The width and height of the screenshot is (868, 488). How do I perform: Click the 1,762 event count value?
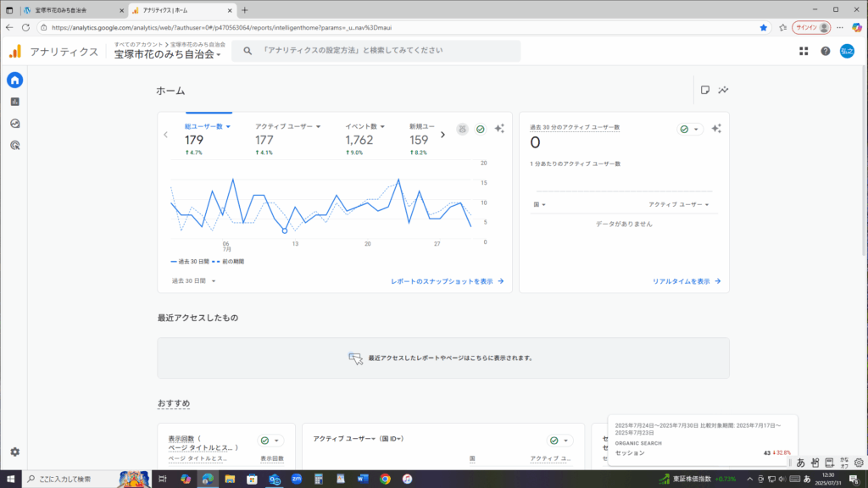tap(359, 141)
